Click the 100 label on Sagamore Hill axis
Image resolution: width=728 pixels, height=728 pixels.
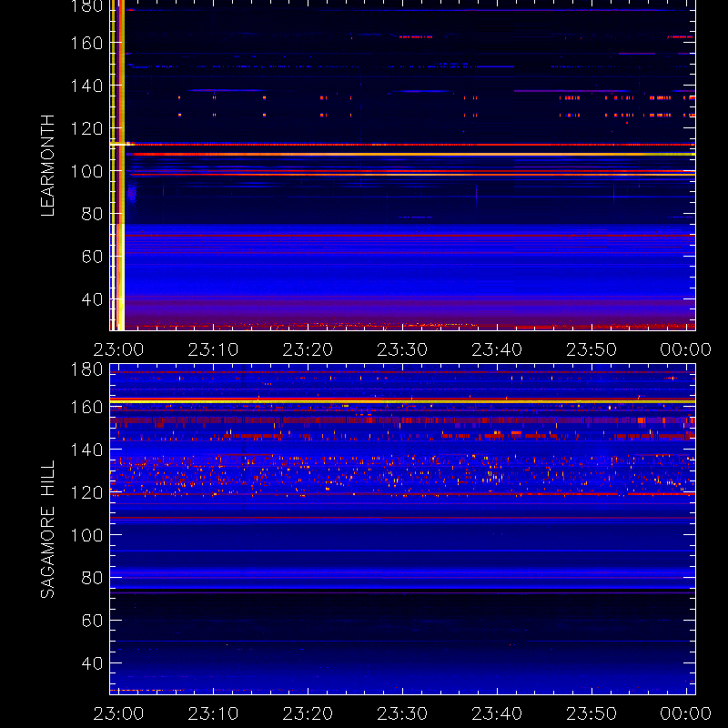tap(86, 535)
